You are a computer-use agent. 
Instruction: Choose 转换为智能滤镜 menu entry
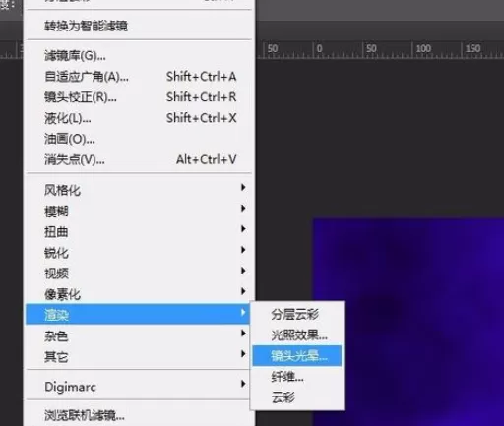point(139,26)
